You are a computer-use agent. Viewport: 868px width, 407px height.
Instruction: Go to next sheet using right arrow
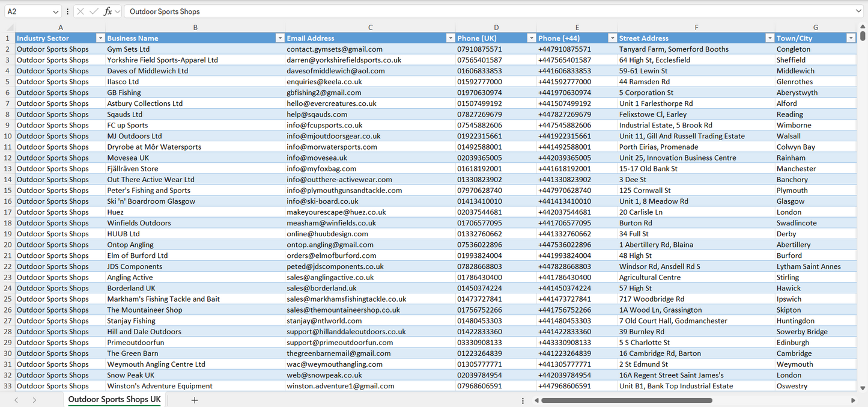(34, 400)
